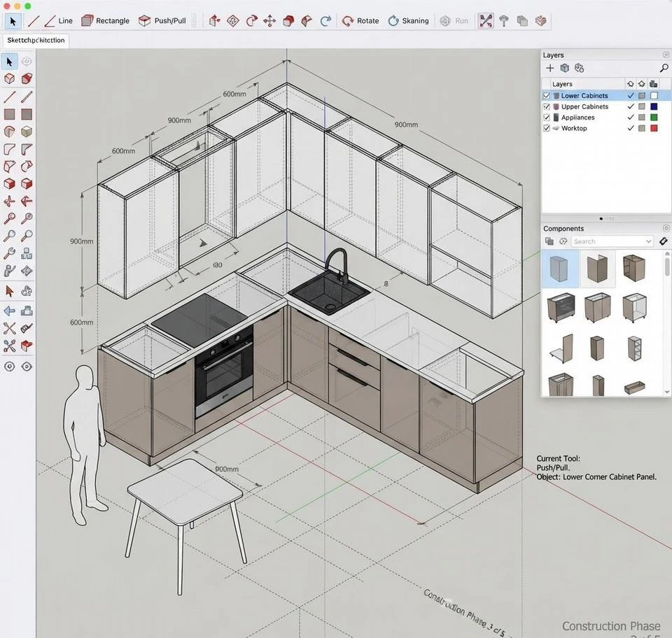The height and width of the screenshot is (638, 672).
Task: Select the black arrow tool in left palette
Action: click(x=9, y=62)
